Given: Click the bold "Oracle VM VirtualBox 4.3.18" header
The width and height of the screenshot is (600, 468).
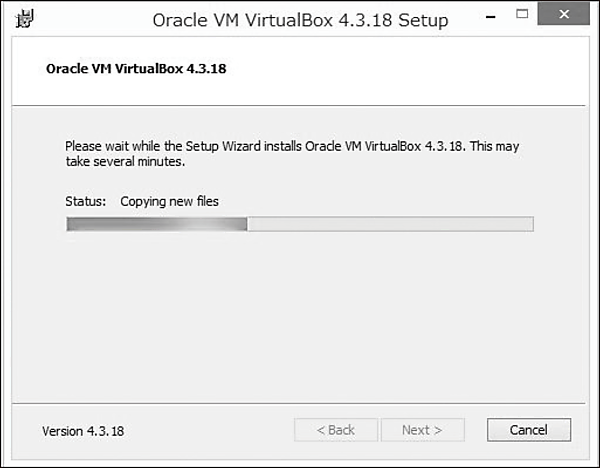Looking at the screenshot, I should (140, 70).
